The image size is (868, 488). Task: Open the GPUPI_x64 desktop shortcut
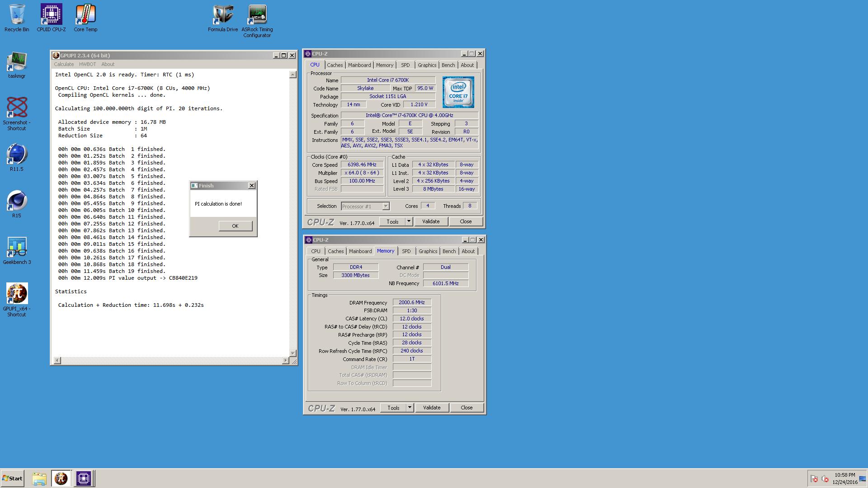pyautogui.click(x=17, y=300)
